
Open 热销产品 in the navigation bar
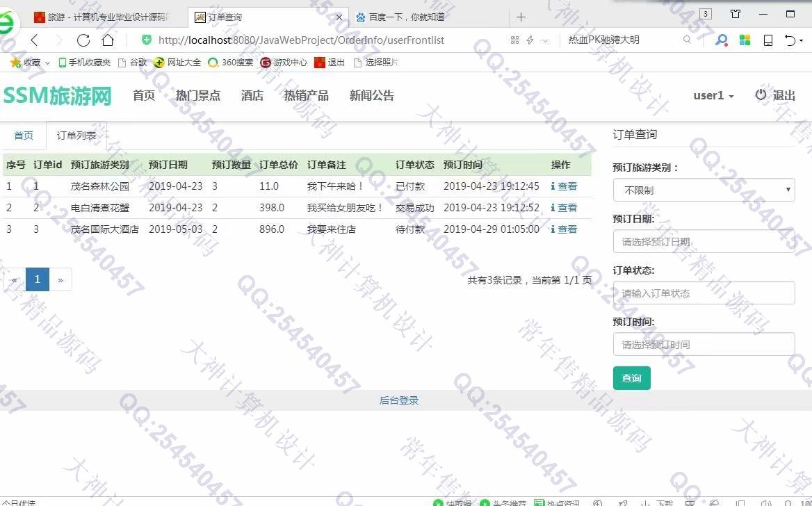tap(306, 95)
